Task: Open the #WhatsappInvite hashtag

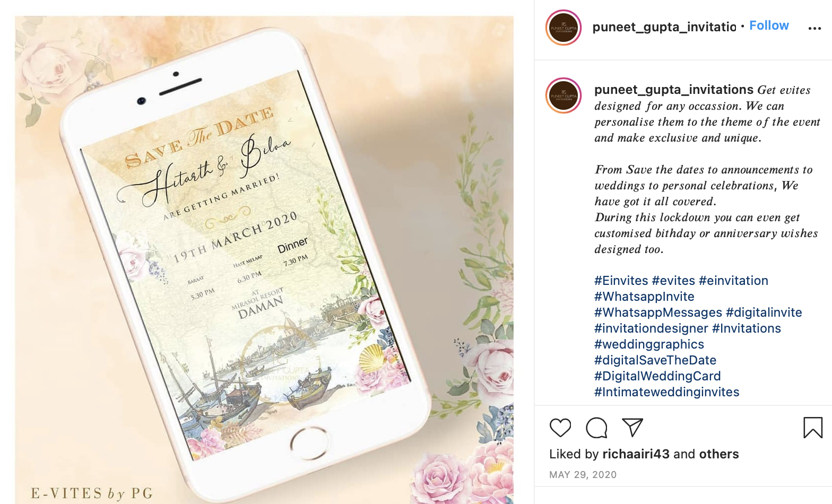Action: [x=644, y=297]
